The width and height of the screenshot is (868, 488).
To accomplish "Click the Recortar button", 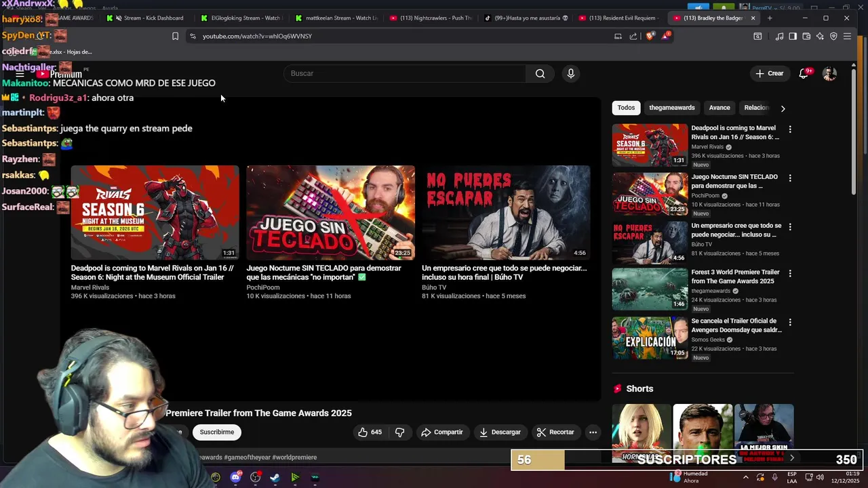I will coord(555,432).
